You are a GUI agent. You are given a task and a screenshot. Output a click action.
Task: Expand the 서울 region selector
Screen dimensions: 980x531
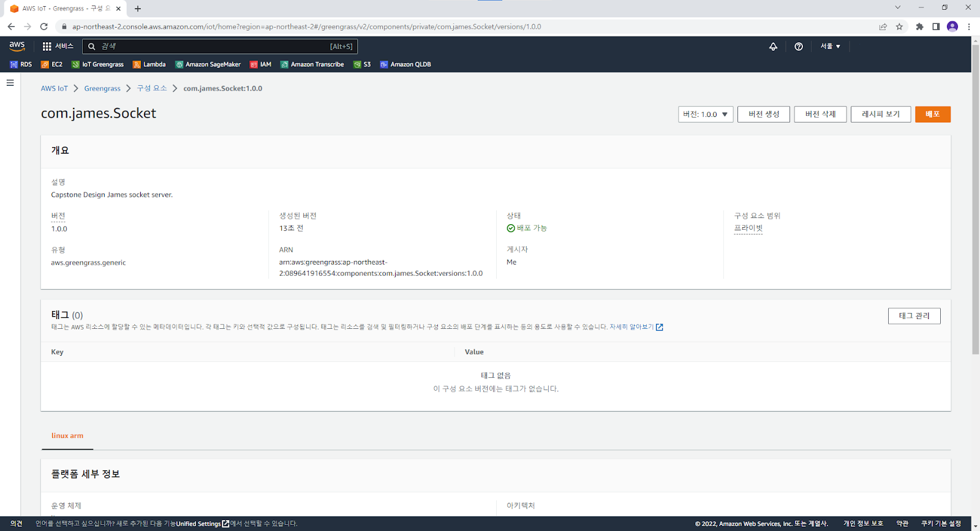tap(831, 47)
